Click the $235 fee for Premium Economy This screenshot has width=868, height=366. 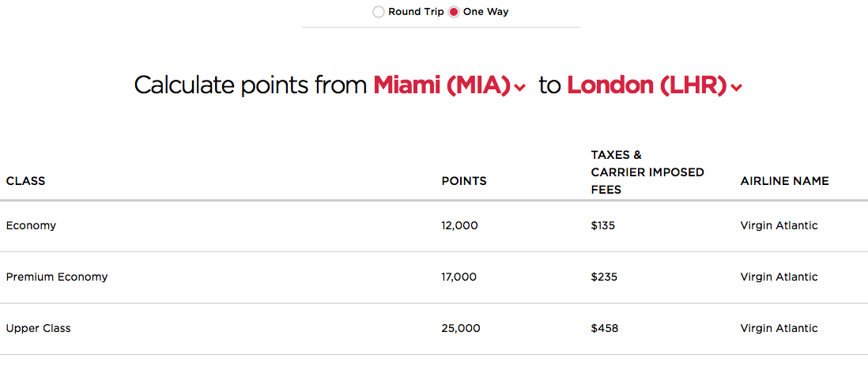point(604,277)
